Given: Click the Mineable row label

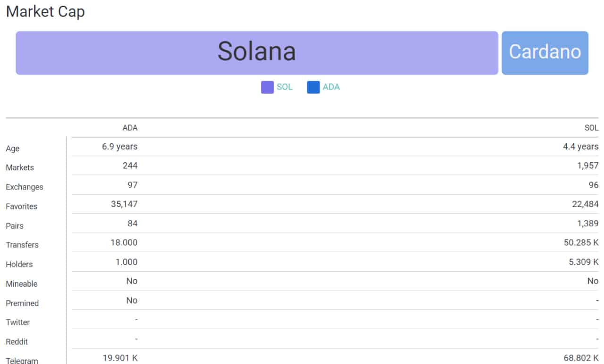Looking at the screenshot, I should (x=22, y=283).
